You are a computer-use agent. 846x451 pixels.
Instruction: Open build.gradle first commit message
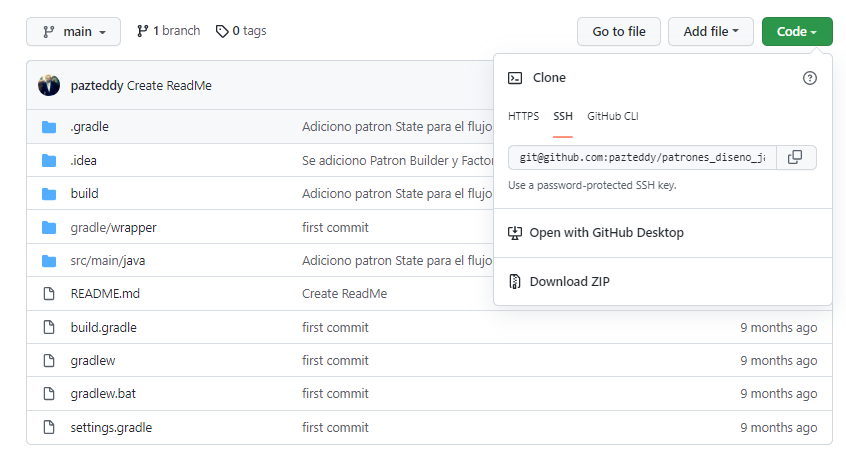point(335,327)
